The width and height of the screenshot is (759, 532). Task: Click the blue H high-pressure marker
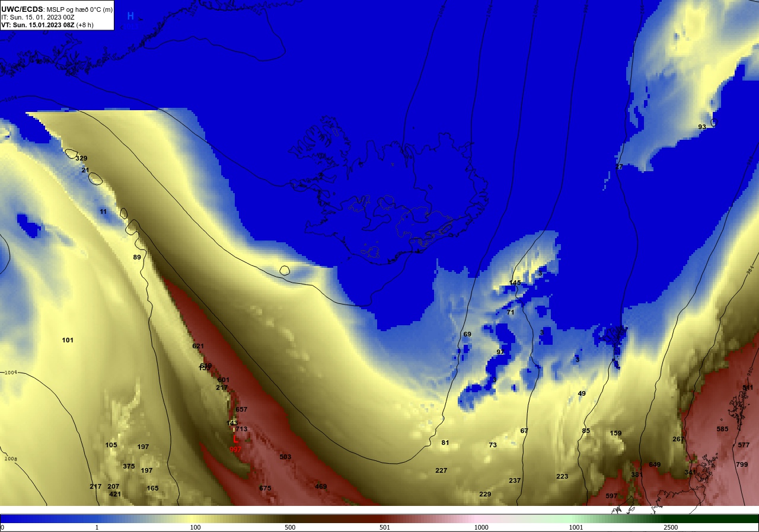click(130, 16)
